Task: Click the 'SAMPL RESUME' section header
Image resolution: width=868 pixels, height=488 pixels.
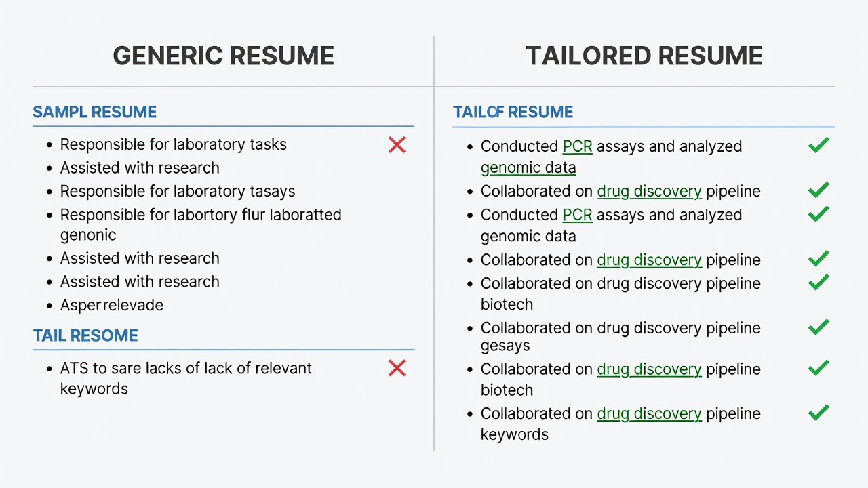Action: (x=95, y=112)
